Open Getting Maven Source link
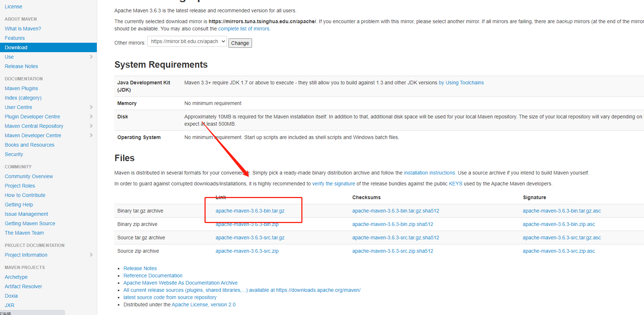The width and height of the screenshot is (644, 315). [30, 223]
